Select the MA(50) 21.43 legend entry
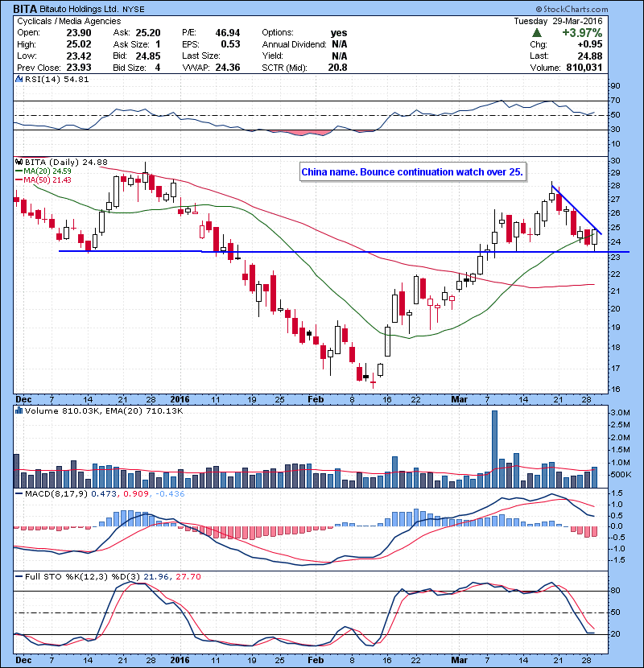 point(43,179)
